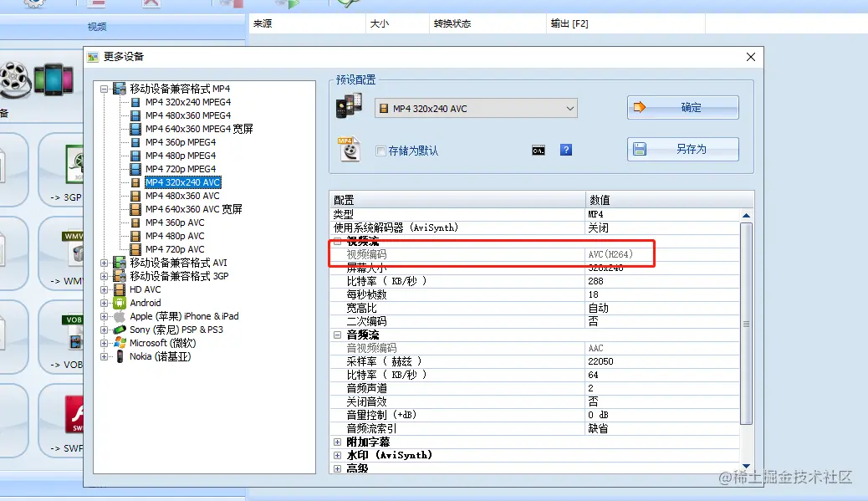Select MP4 360p AVC in the tree

point(175,222)
